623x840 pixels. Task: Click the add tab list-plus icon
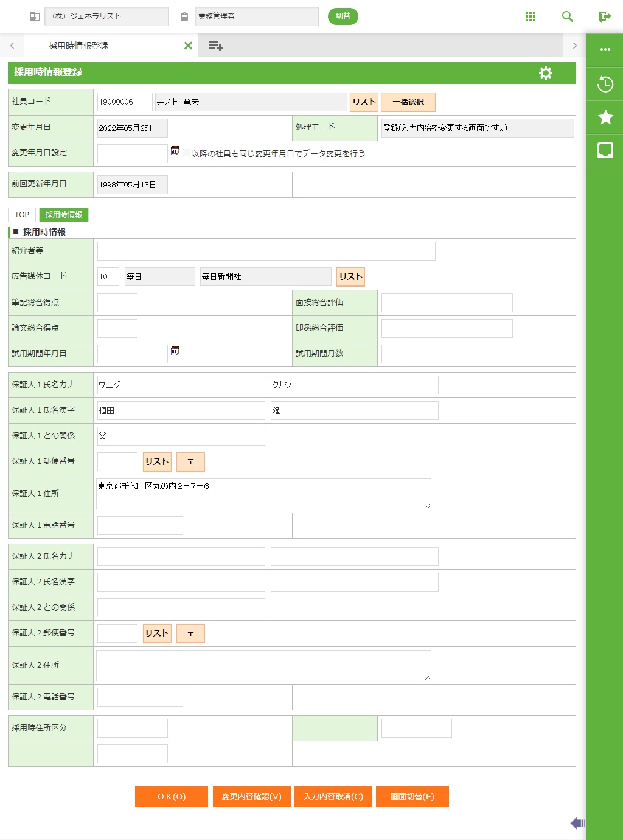tap(216, 46)
